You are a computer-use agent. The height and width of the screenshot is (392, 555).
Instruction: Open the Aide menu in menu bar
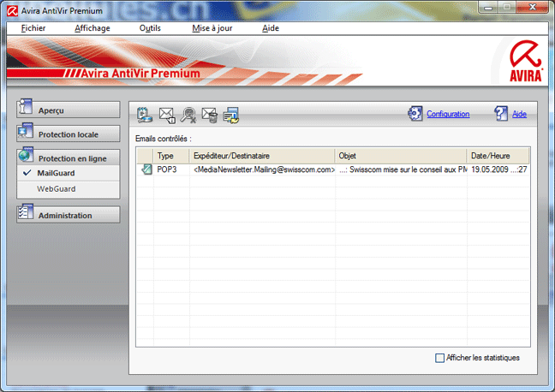(x=271, y=28)
